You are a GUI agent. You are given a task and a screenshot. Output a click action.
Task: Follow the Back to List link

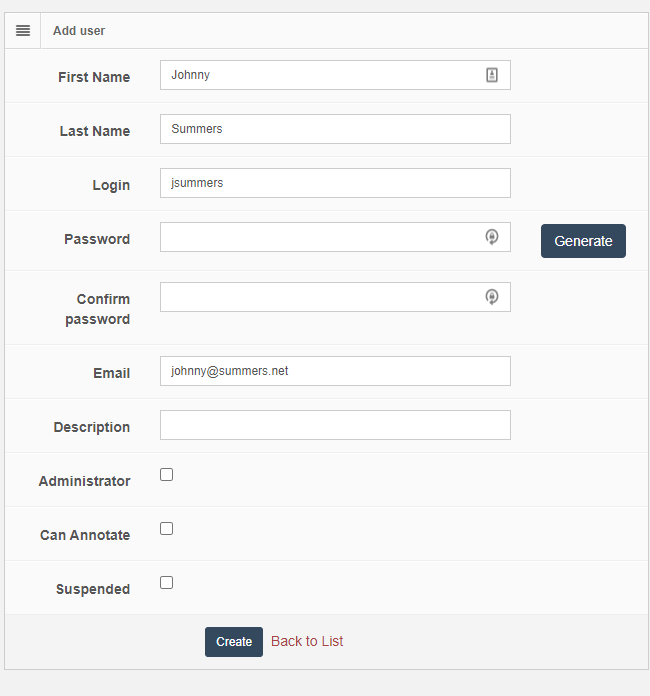[307, 642]
